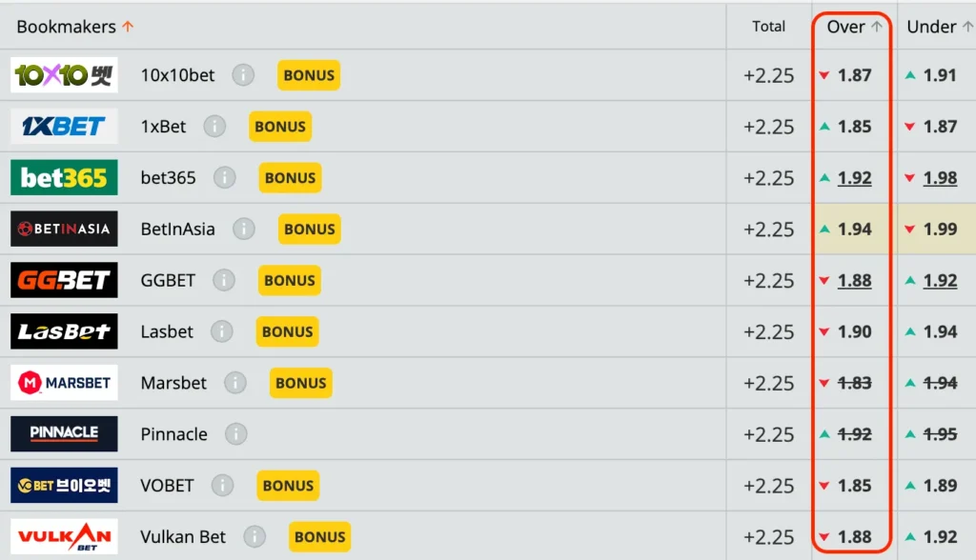
Task: Click the Marsbet BONUS button
Action: (300, 383)
